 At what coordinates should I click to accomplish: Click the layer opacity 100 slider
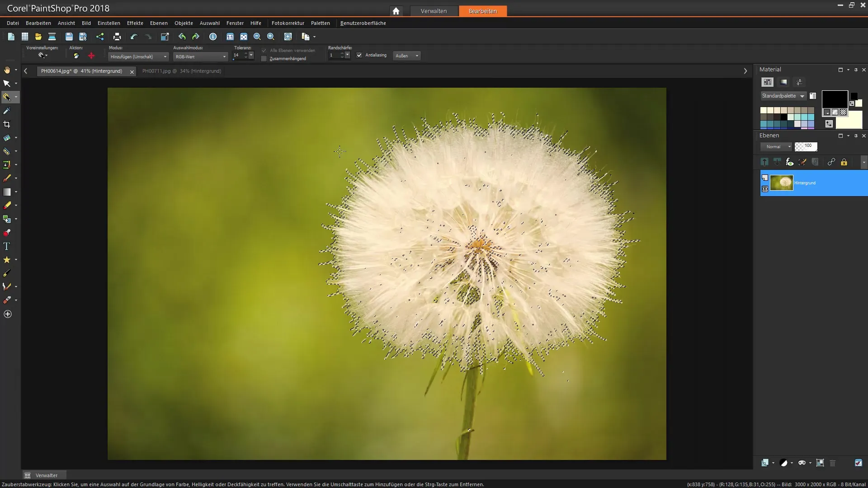click(x=806, y=147)
